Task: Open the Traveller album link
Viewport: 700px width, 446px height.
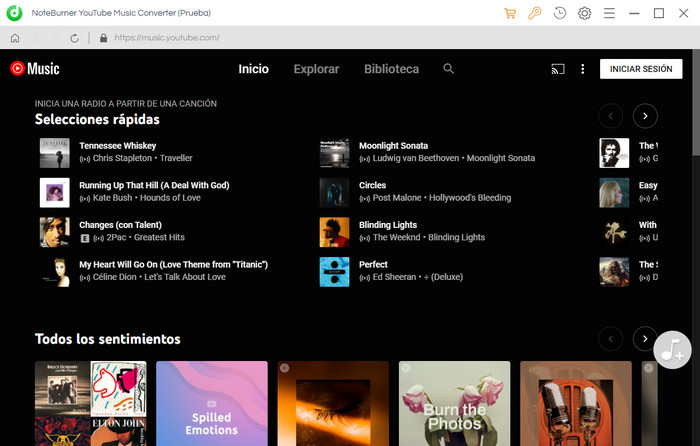Action: click(176, 158)
